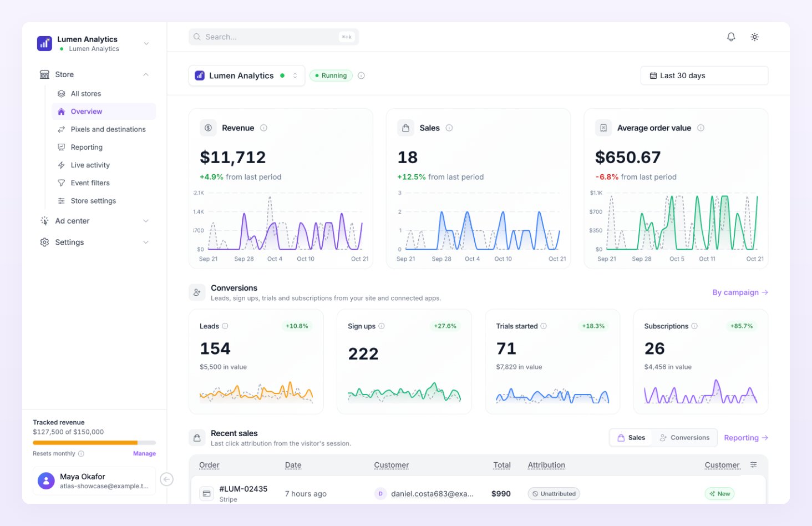Expand the Ad center section
This screenshot has width=812, height=526.
pyautogui.click(x=146, y=221)
